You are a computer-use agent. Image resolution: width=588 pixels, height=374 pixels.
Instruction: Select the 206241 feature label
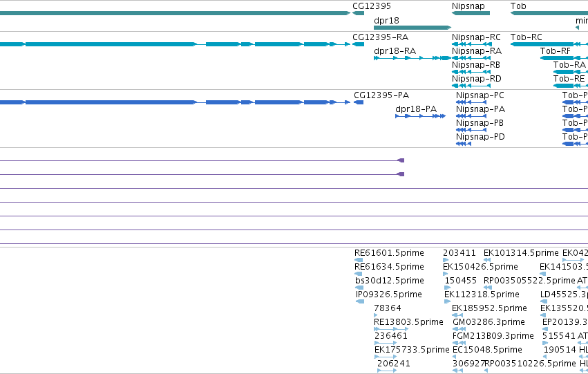pyautogui.click(x=394, y=364)
